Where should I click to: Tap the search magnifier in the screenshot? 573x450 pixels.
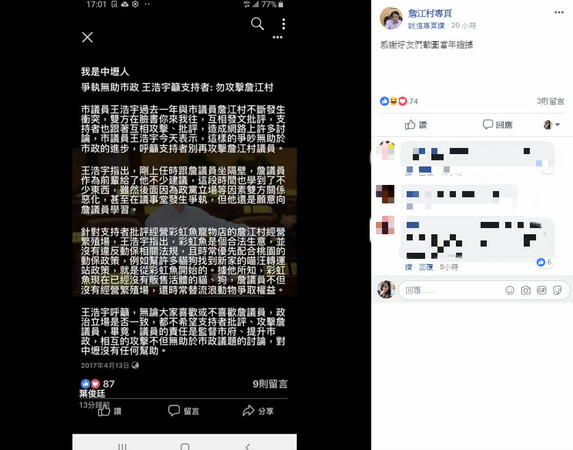pyautogui.click(x=257, y=24)
